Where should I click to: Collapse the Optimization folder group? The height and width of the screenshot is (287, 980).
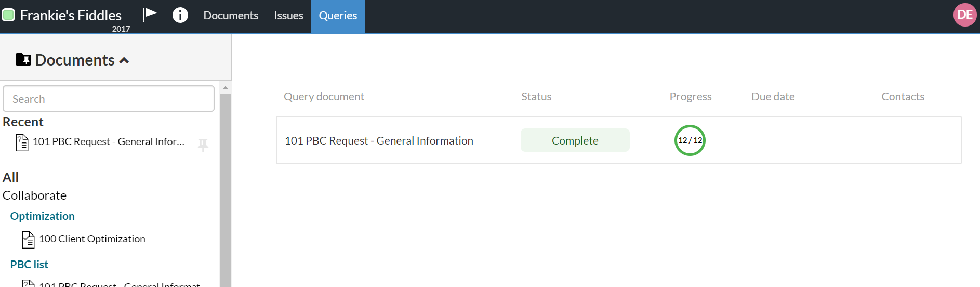coord(42,216)
